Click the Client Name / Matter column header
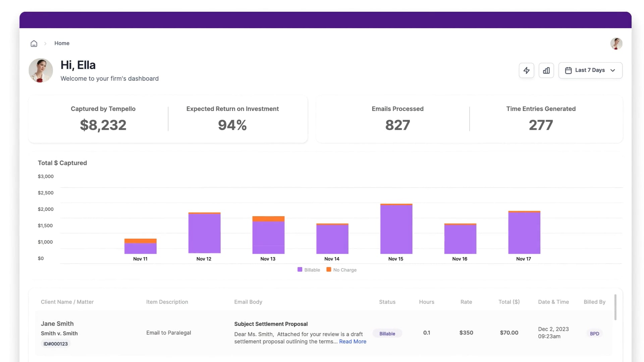Image resolution: width=644 pixels, height=362 pixels. 67,302
